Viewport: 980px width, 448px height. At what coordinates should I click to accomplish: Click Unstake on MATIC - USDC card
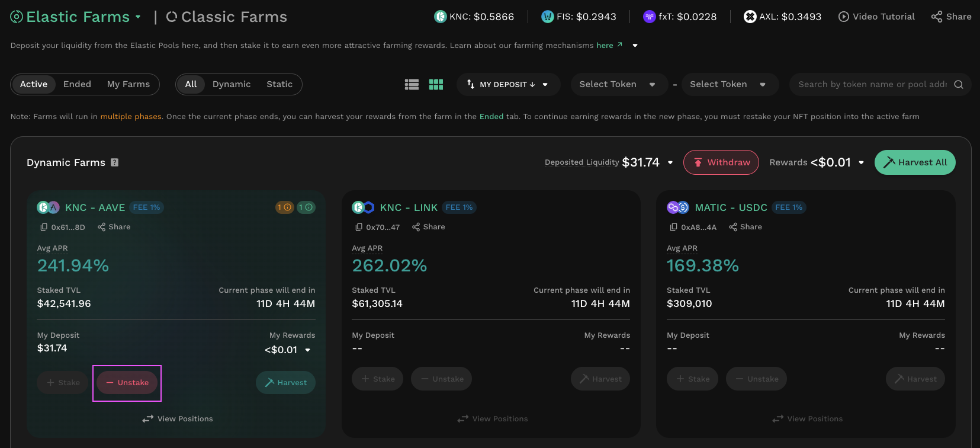click(757, 379)
